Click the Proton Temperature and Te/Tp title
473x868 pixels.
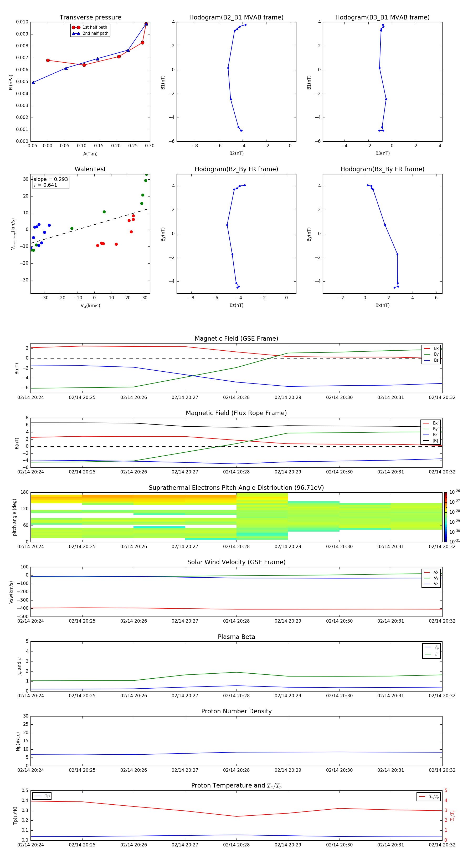[x=236, y=785]
